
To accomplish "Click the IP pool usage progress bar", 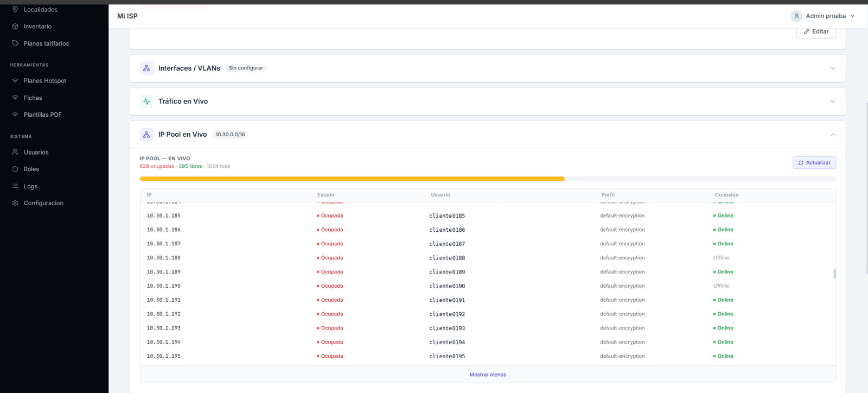I will tap(488, 179).
